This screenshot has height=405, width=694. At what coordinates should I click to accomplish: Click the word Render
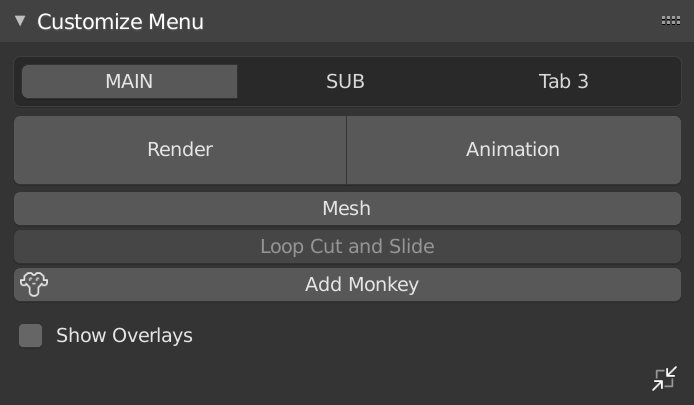pyautogui.click(x=180, y=150)
